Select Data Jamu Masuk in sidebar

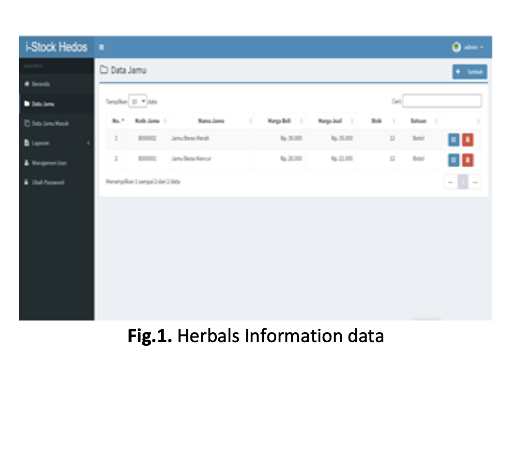coord(57,123)
